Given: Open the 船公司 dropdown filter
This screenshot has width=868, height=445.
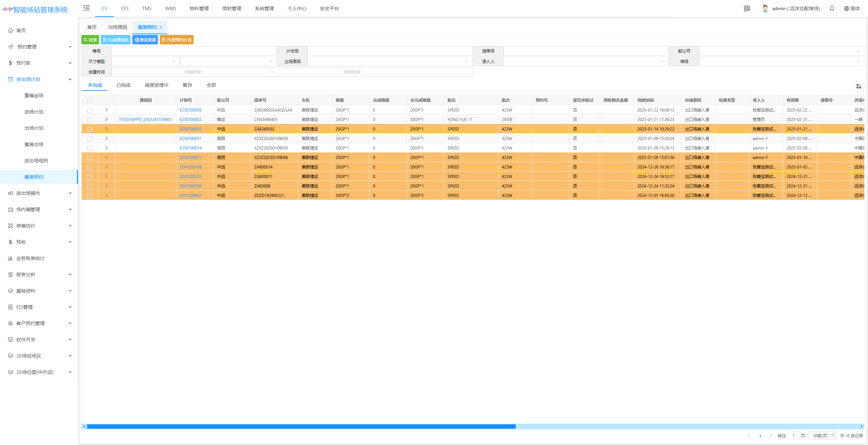Looking at the screenshot, I should pos(781,51).
